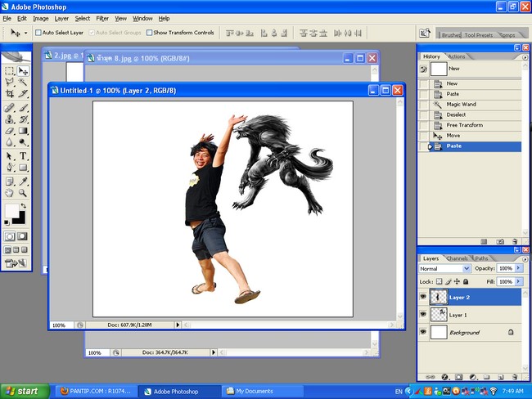The image size is (532, 399).
Task: Switch to Quick Mask mode
Action: click(x=22, y=236)
